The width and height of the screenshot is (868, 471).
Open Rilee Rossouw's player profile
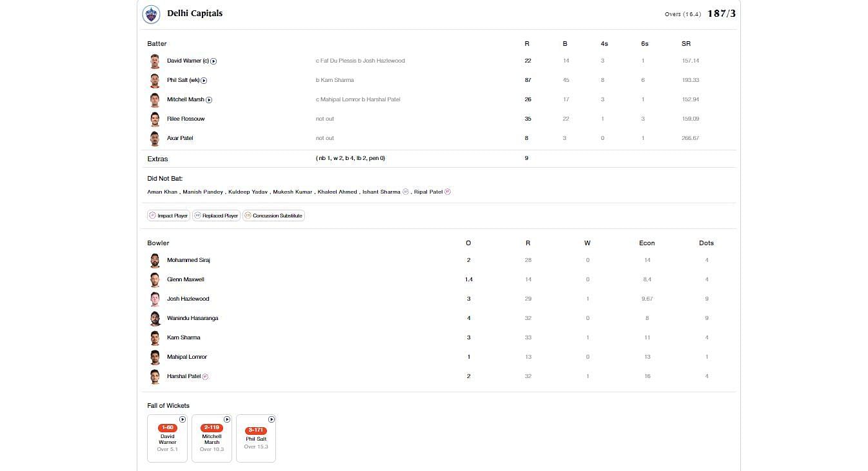186,119
